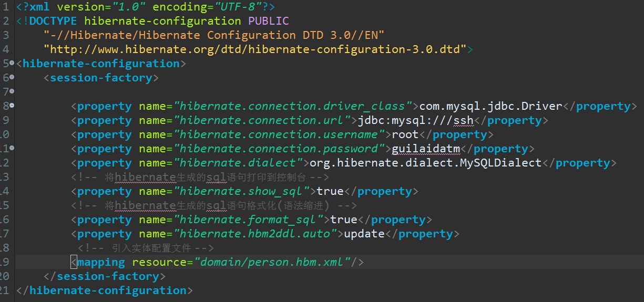Click the true value of hibernate.format_sql
This screenshot has height=302, width=644.
pyautogui.click(x=344, y=220)
